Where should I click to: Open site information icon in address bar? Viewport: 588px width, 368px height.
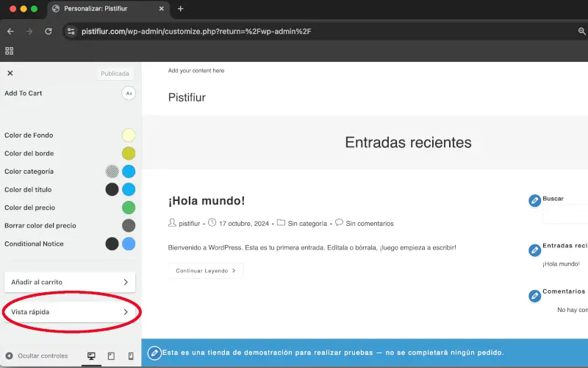tap(71, 31)
